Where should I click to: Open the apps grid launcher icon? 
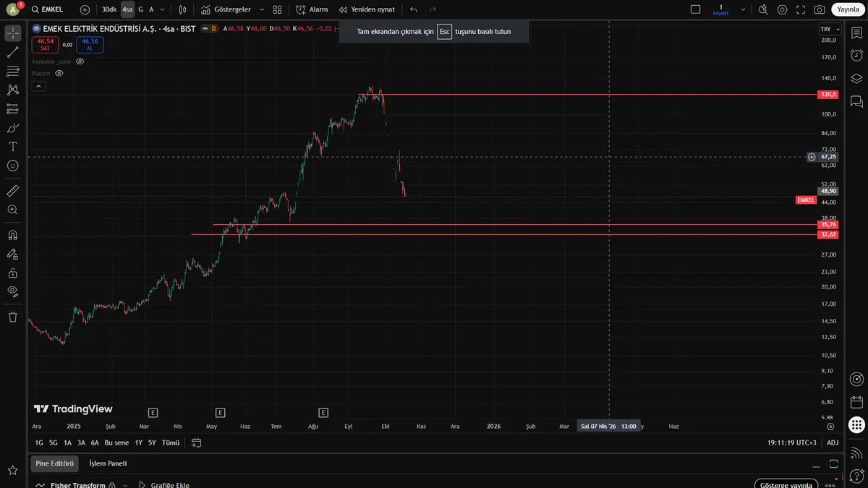(x=856, y=425)
